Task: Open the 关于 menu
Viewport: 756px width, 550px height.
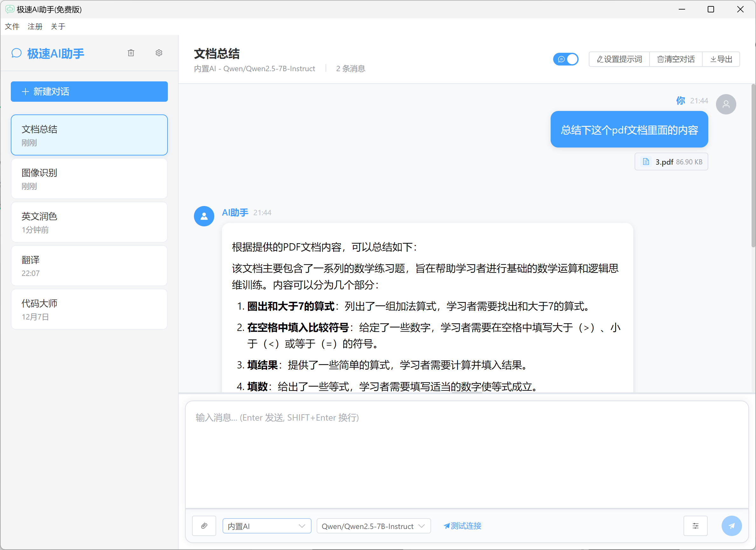Action: (x=58, y=26)
